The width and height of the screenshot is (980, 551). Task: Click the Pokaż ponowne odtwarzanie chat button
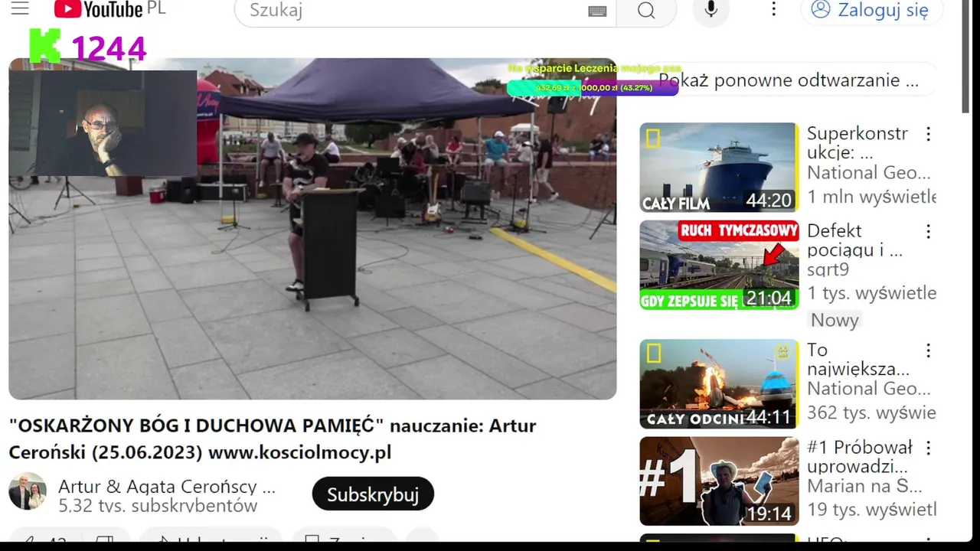click(789, 80)
